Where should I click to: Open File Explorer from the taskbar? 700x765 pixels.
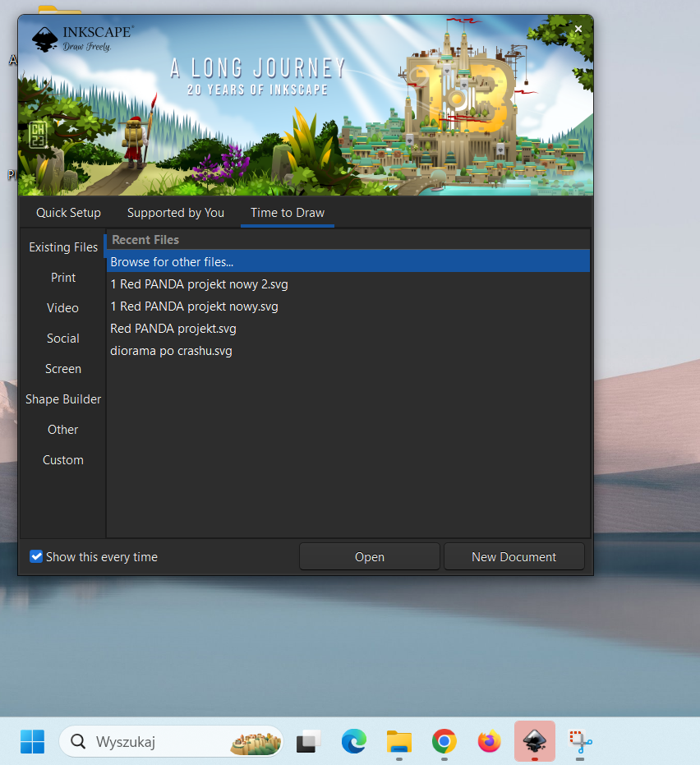point(399,741)
